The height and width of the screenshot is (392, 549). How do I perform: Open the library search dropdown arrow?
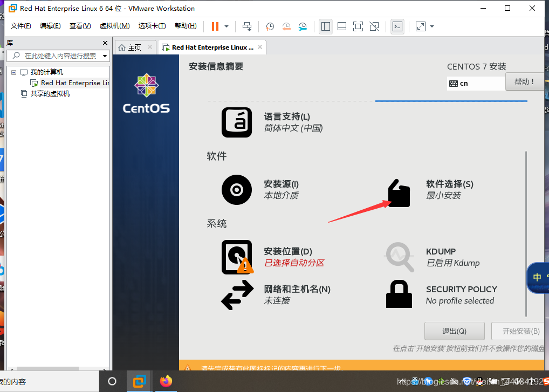tap(105, 56)
